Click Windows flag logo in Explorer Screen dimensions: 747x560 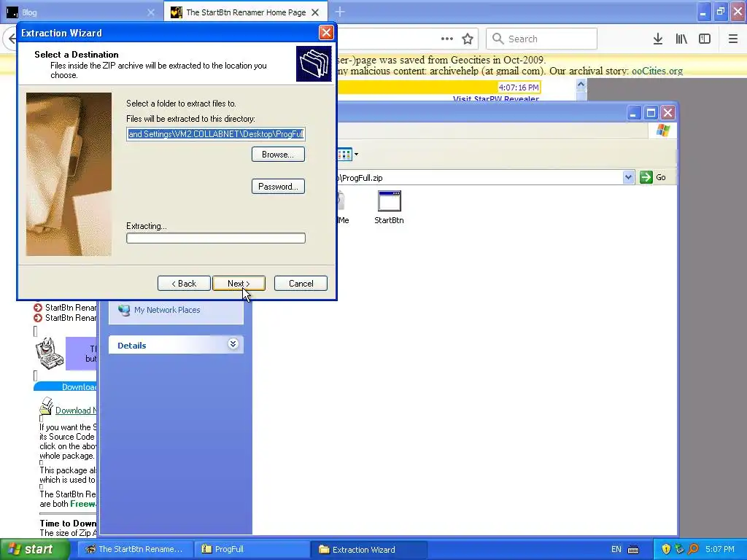(x=662, y=131)
